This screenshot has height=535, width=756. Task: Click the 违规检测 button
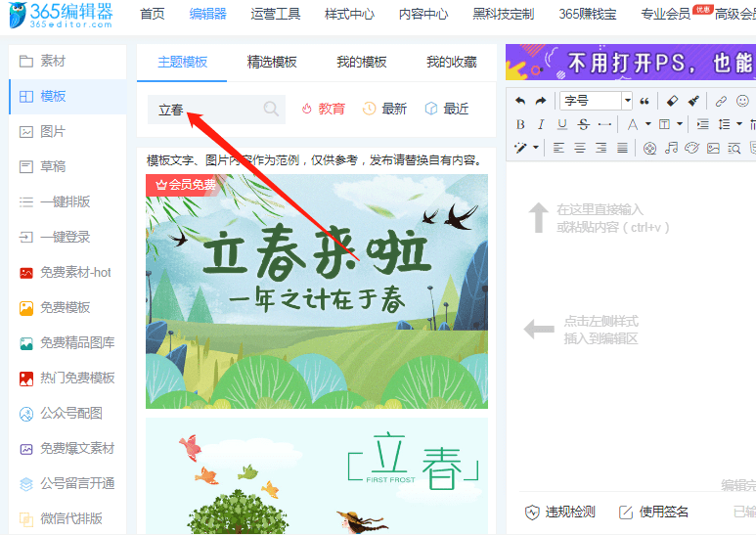point(560,512)
